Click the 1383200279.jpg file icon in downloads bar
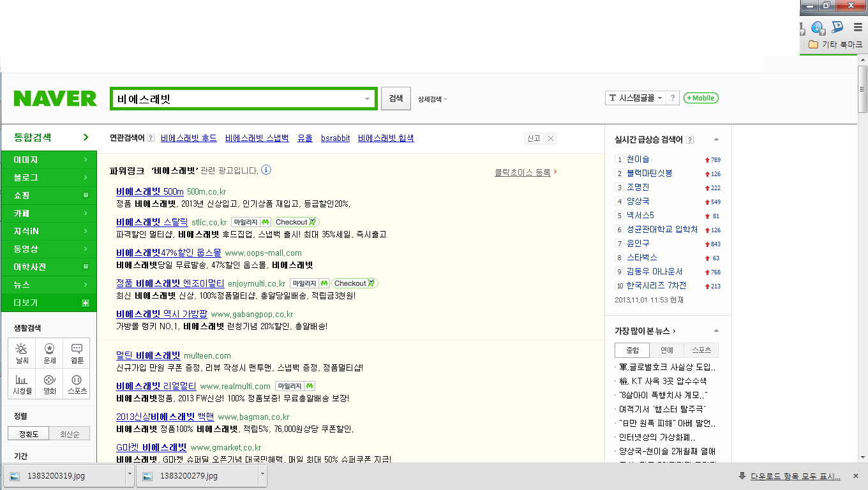The height and width of the screenshot is (490, 868). click(x=148, y=476)
